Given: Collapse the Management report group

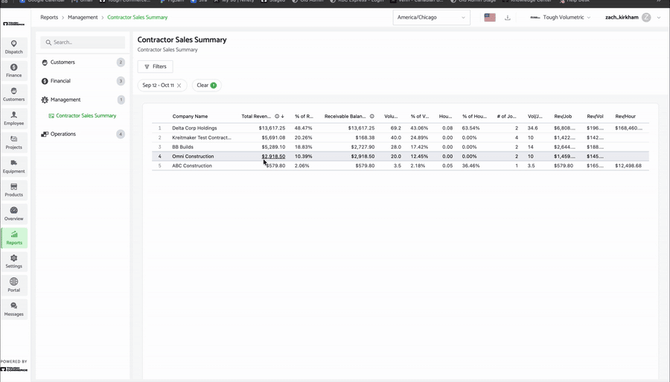Looking at the screenshot, I should pos(83,100).
